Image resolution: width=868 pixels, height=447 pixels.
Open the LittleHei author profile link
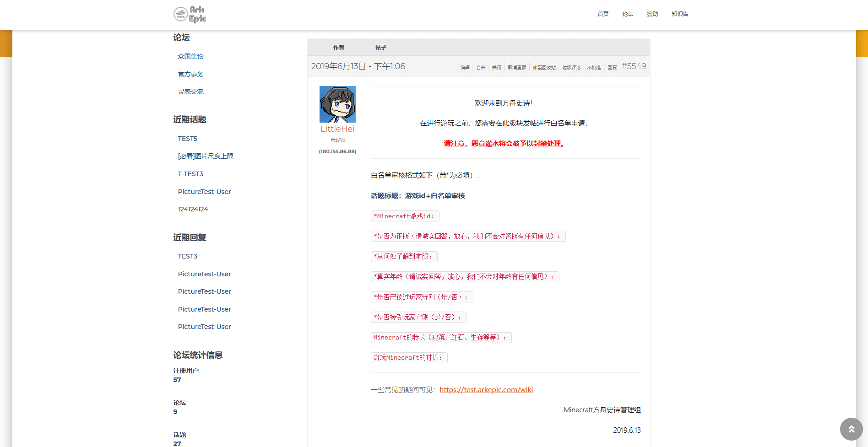coord(337,129)
